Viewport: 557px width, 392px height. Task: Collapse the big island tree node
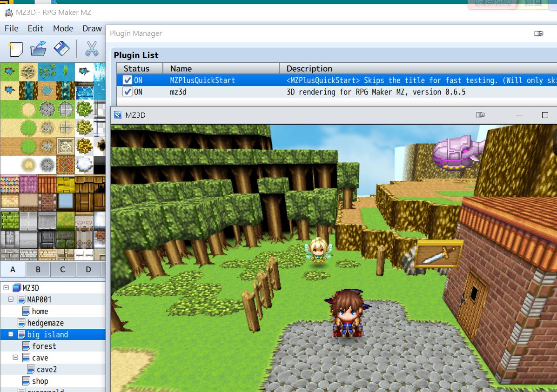click(x=11, y=334)
